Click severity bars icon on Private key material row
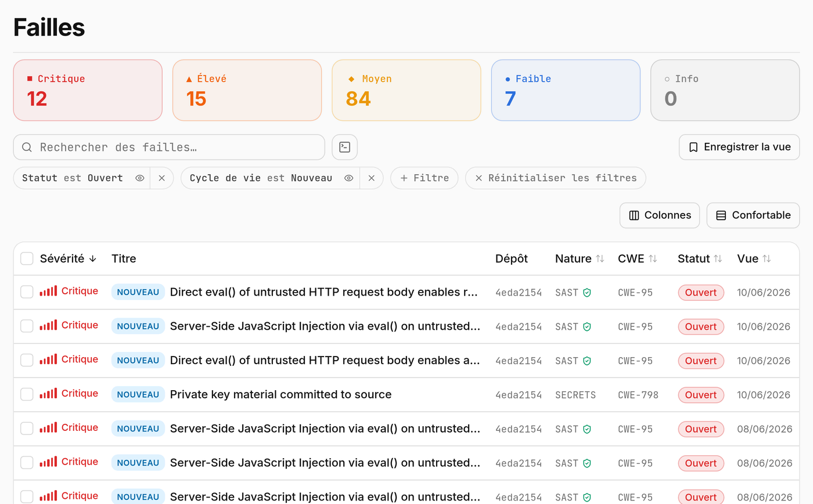Image resolution: width=813 pixels, height=504 pixels. pyautogui.click(x=48, y=394)
